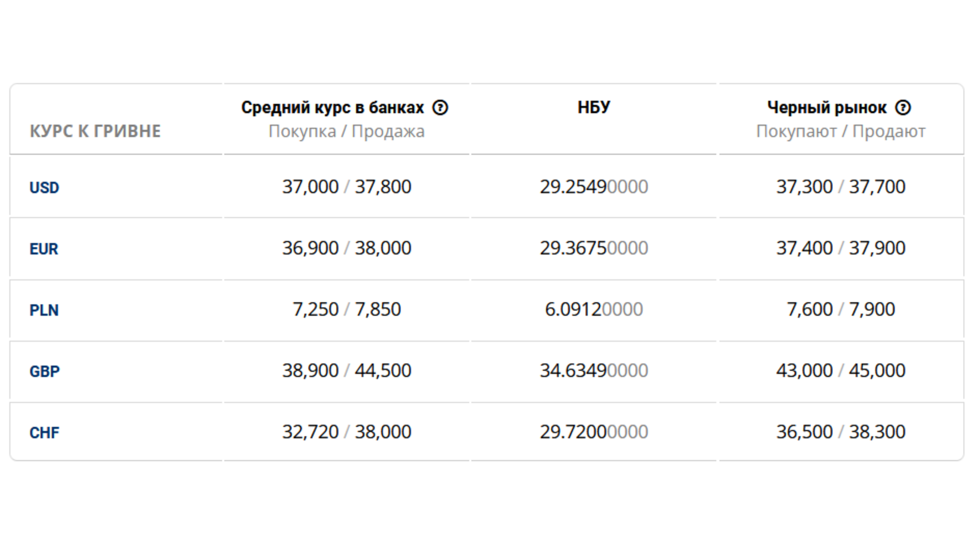Click the GBP NBU rate 34.6349
Image resolution: width=980 pixels, height=551 pixels.
pos(593,371)
